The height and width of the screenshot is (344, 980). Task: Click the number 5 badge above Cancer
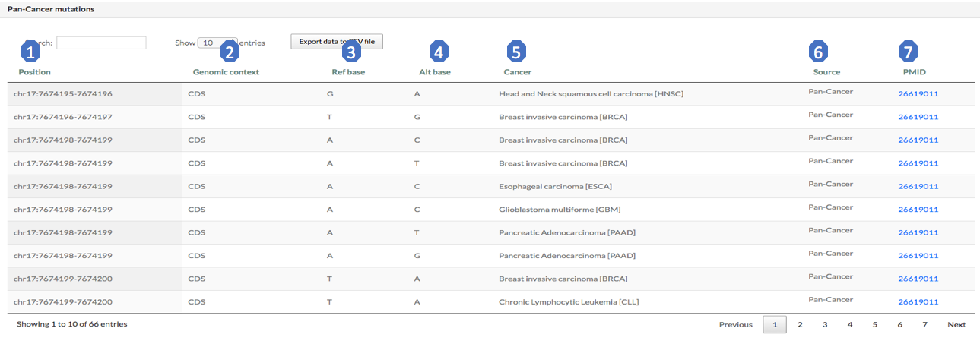pos(516,52)
